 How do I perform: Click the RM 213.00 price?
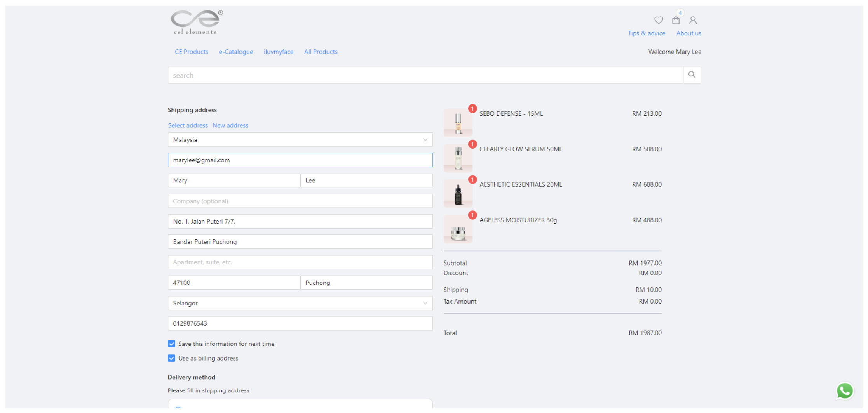[647, 113]
